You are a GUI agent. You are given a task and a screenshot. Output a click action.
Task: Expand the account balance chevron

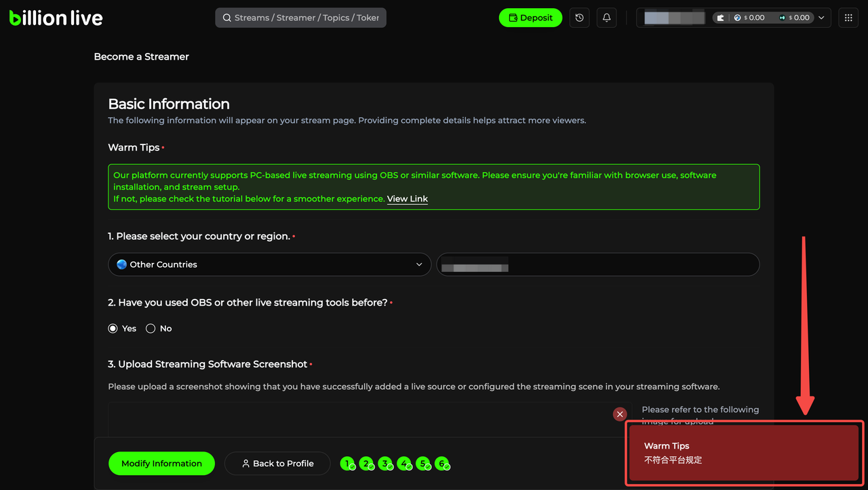click(821, 18)
